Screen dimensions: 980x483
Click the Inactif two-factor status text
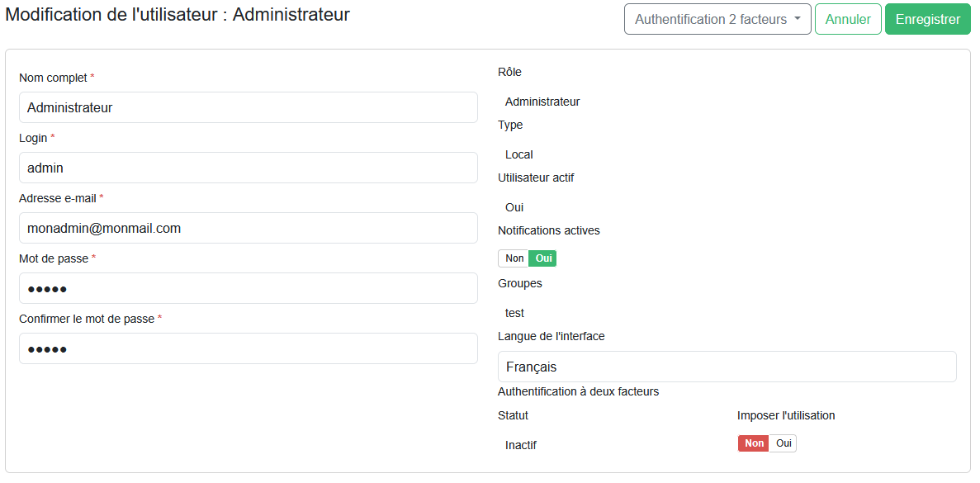523,445
